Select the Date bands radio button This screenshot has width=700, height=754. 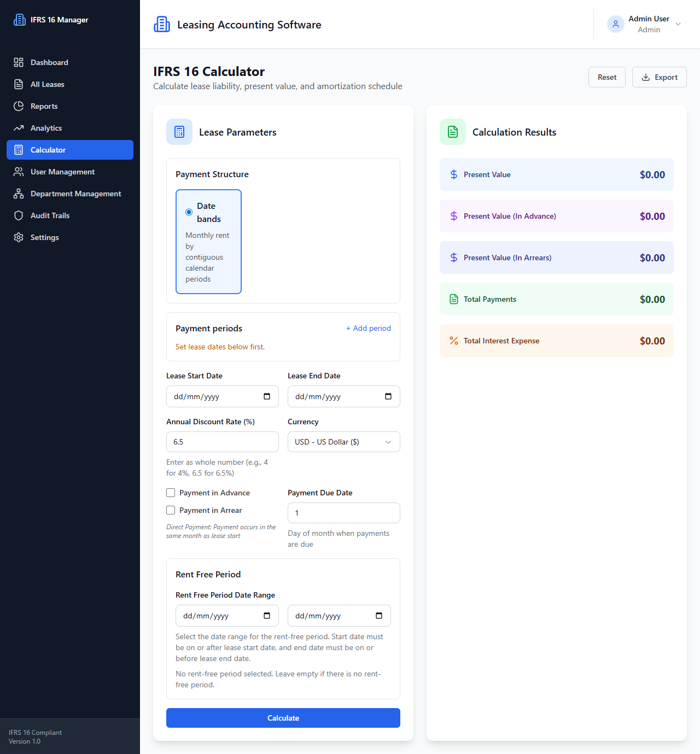click(189, 212)
